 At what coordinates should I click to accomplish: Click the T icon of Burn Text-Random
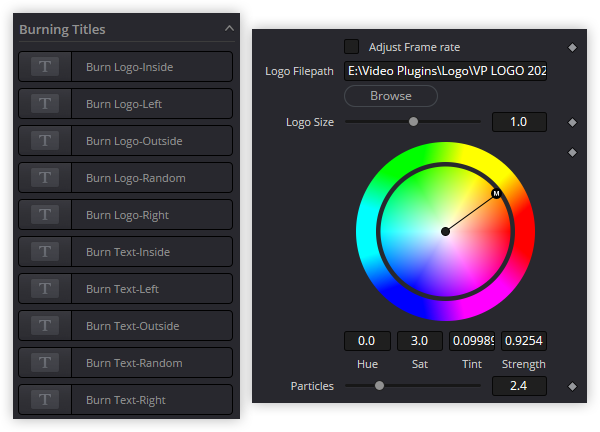pos(45,362)
